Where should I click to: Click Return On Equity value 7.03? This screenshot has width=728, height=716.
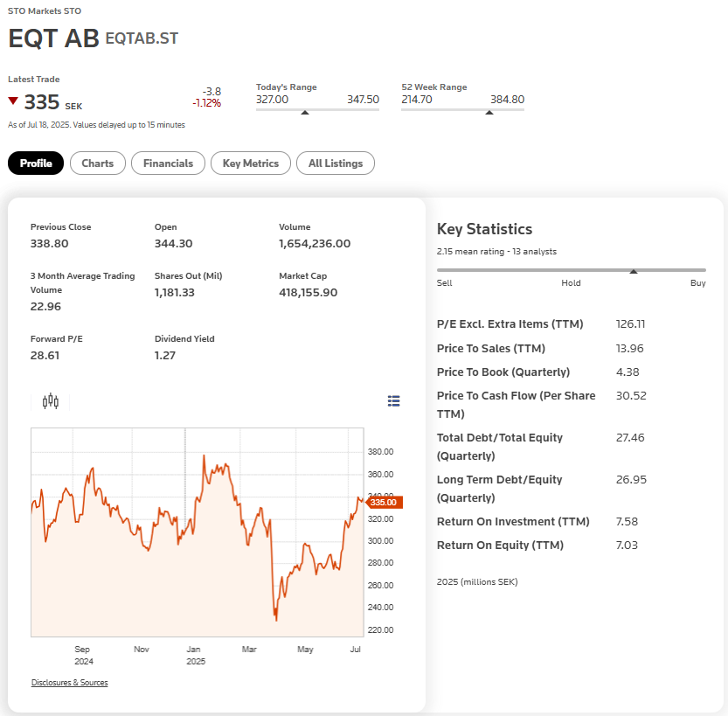pos(627,546)
